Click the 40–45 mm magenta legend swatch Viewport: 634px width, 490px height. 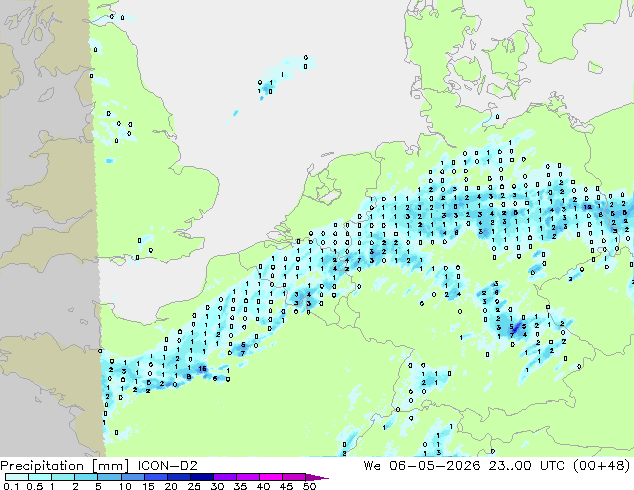pos(271,477)
